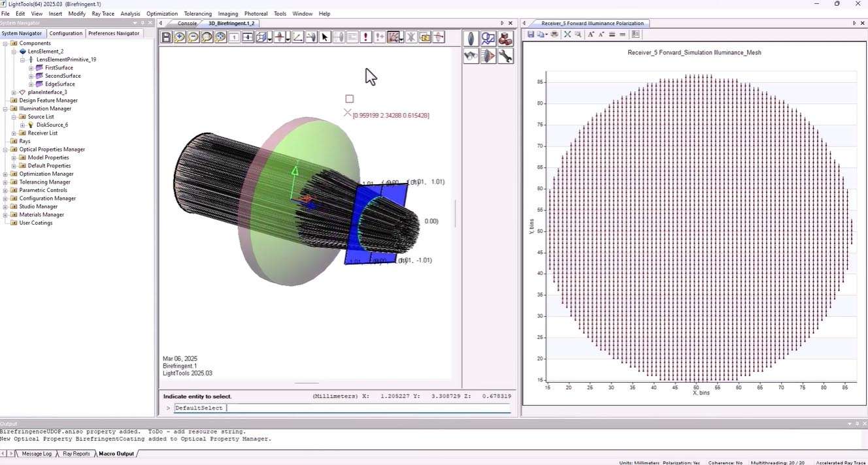868x465 pixels.
Task: Click the Zoom Out magnifier icon
Action: (193, 37)
